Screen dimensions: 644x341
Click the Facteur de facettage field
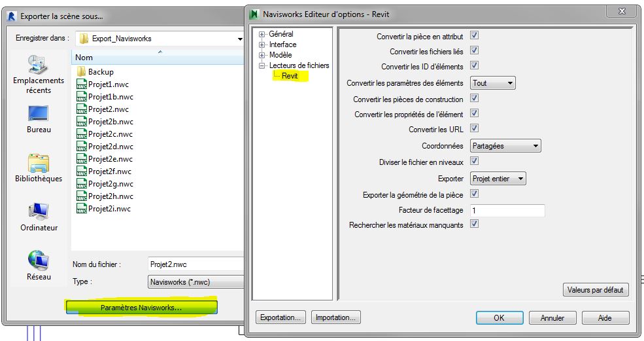[507, 211]
